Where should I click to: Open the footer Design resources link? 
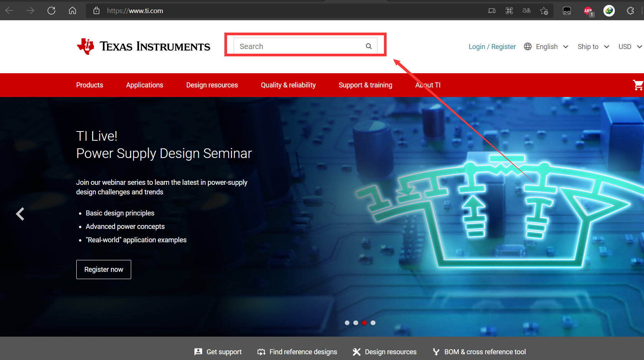click(391, 352)
